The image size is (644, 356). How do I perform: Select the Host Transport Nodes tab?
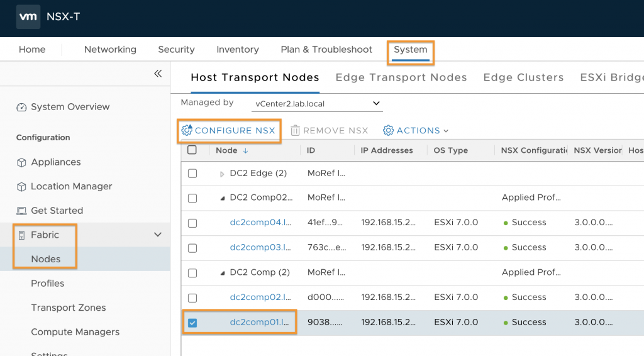255,77
